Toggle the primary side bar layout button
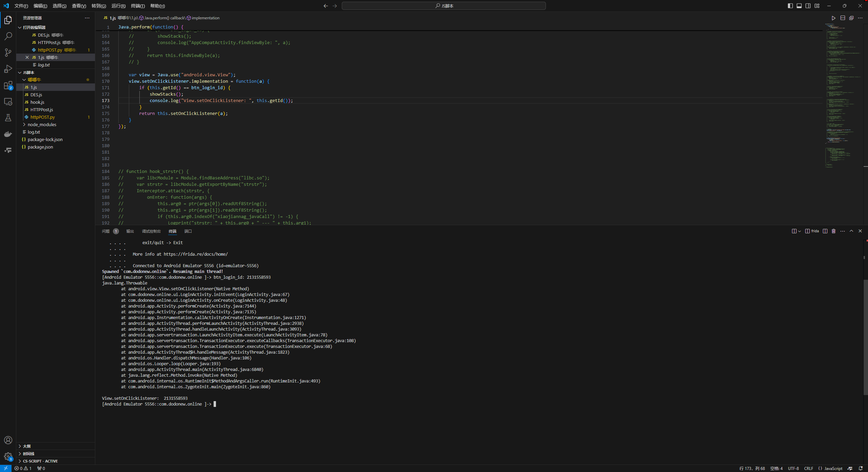The image size is (868, 472). pyautogui.click(x=790, y=6)
